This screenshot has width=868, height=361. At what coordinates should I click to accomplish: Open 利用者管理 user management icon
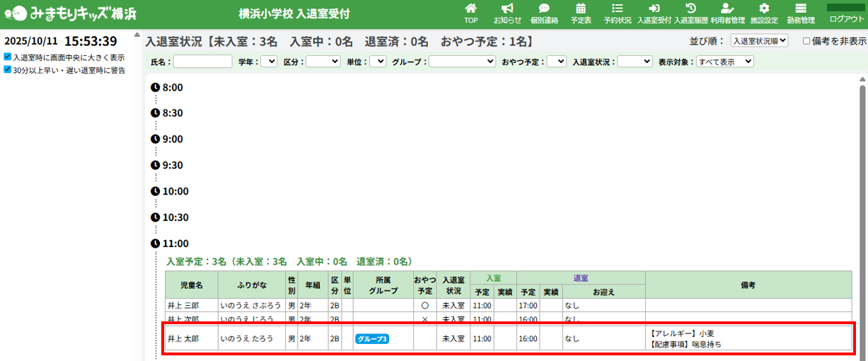tap(728, 13)
